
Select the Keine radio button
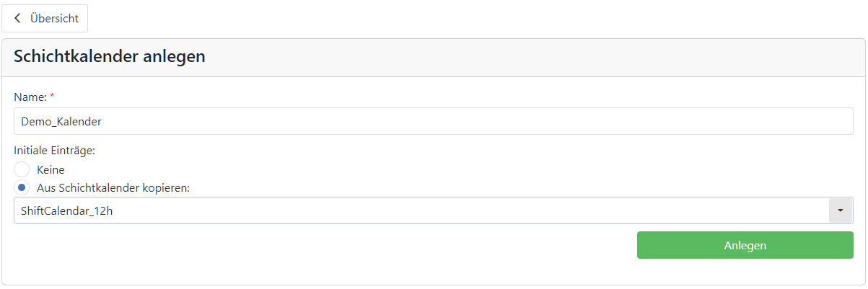click(22, 170)
